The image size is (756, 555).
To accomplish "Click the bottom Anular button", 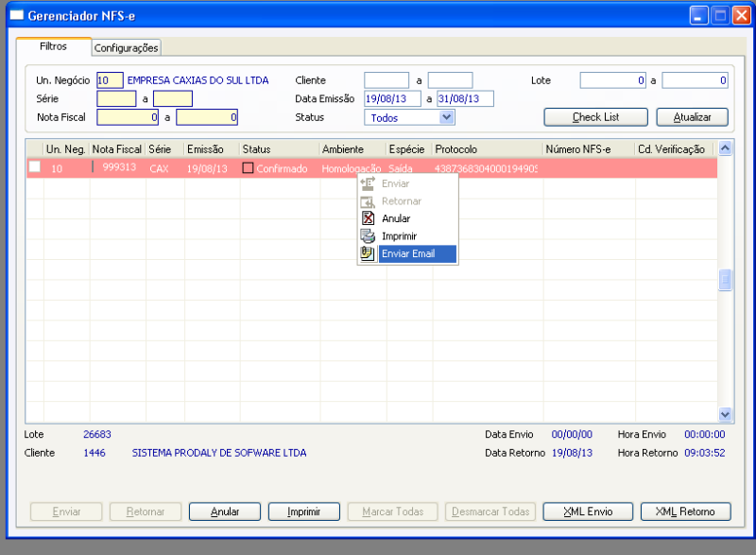I will tap(225, 512).
